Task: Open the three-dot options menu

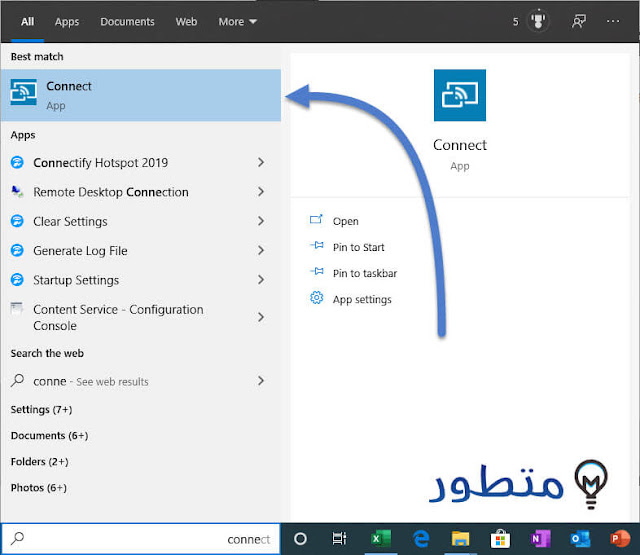Action: point(613,21)
